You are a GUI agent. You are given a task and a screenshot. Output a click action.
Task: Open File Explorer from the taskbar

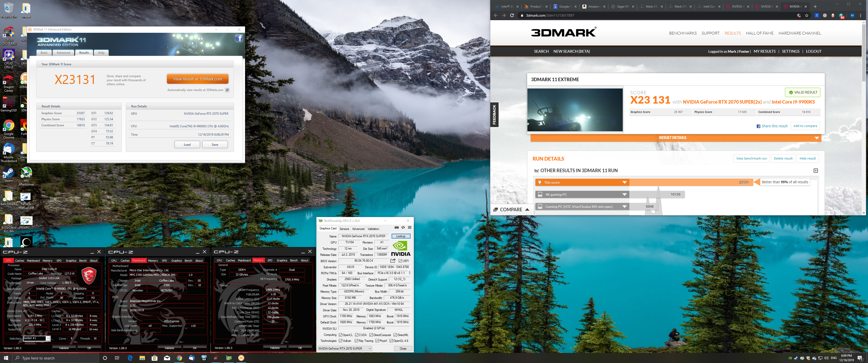(x=142, y=358)
